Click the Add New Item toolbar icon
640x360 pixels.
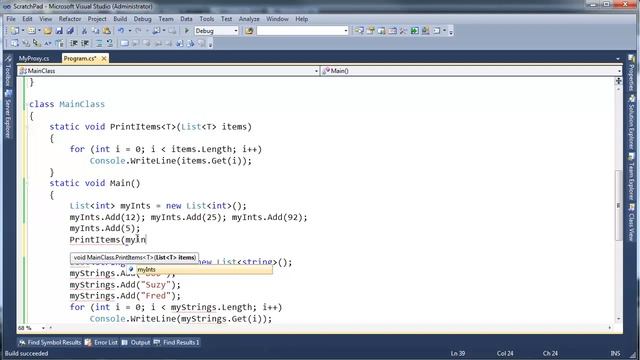pos(31,31)
